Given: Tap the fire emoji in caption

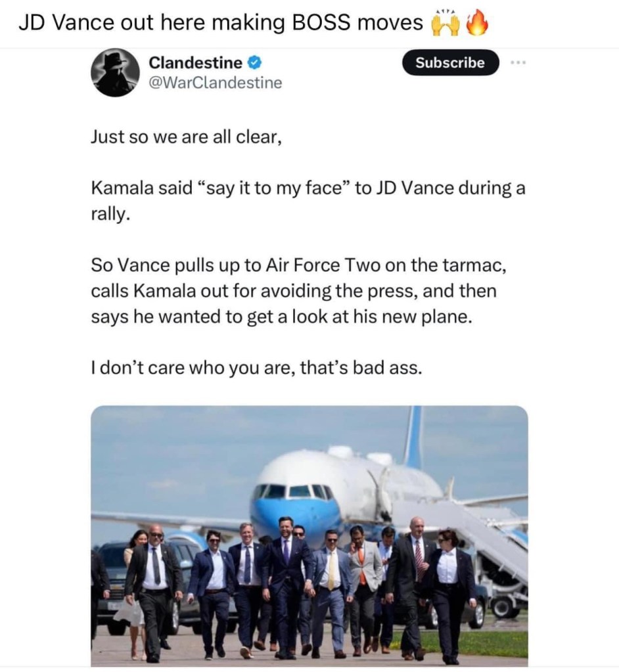Looking at the screenshot, I should coord(477,23).
